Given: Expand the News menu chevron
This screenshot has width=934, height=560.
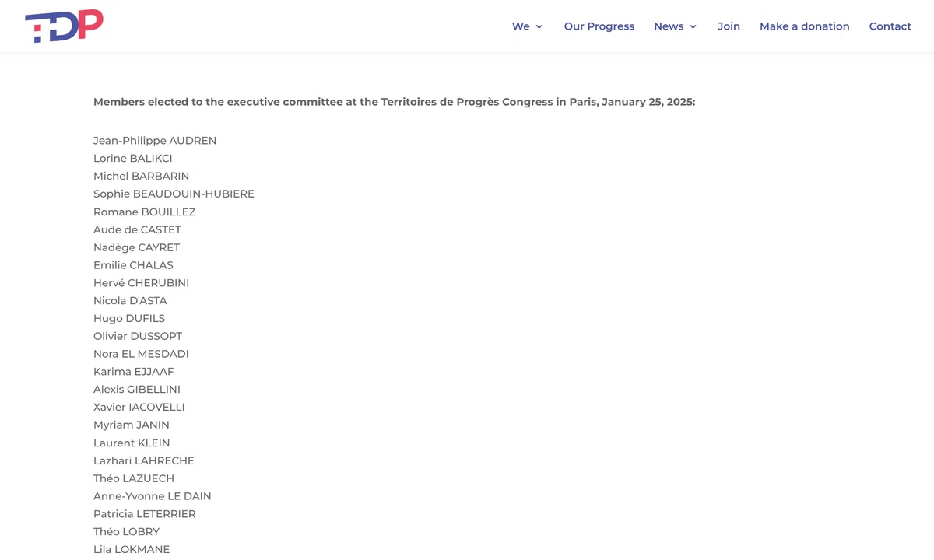Looking at the screenshot, I should [693, 26].
